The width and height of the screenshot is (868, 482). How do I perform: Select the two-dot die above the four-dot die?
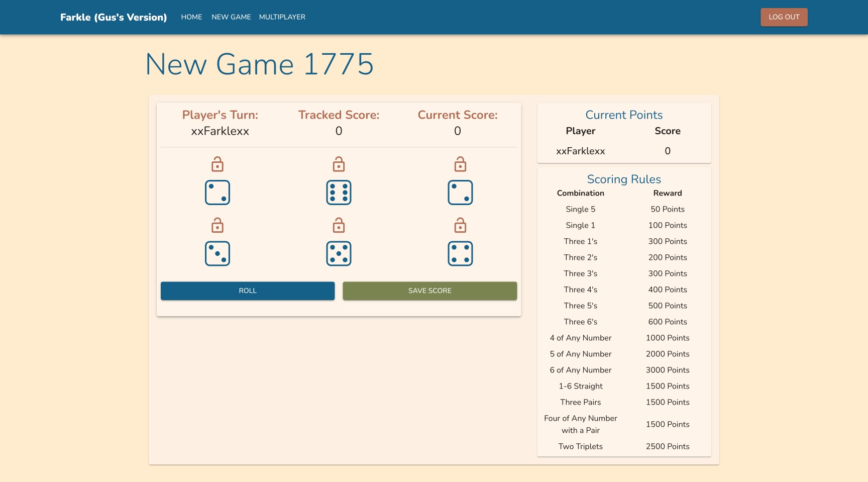click(460, 192)
